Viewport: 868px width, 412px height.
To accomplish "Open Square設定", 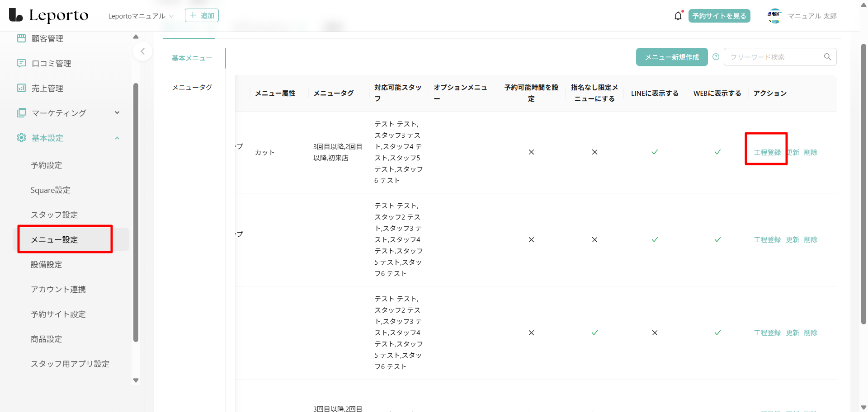I will [51, 190].
